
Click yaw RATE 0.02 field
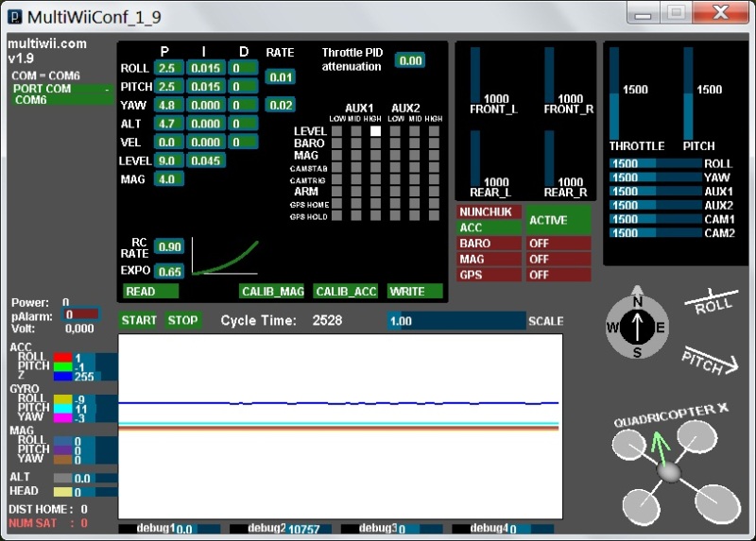pos(280,105)
